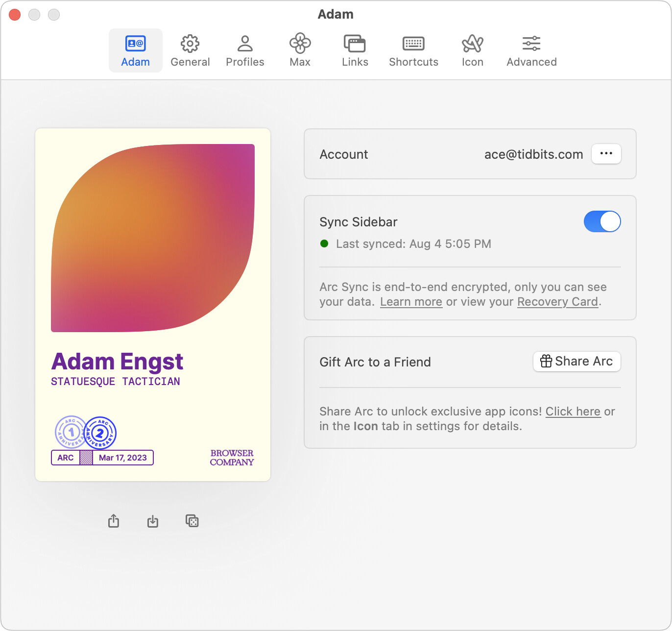The image size is (672, 631).
Task: Open the Links settings tab
Action: 355,50
